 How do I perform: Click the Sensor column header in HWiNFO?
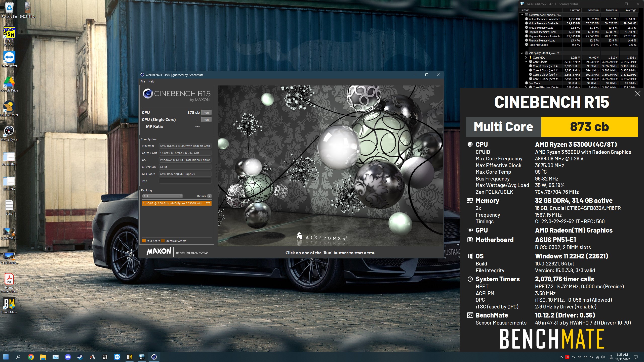point(541,10)
